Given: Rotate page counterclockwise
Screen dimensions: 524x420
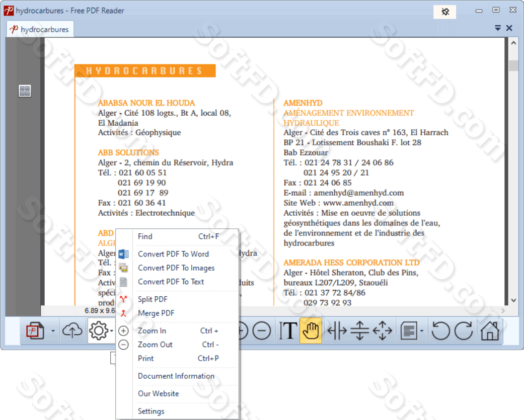Looking at the screenshot, I should pyautogui.click(x=440, y=331).
